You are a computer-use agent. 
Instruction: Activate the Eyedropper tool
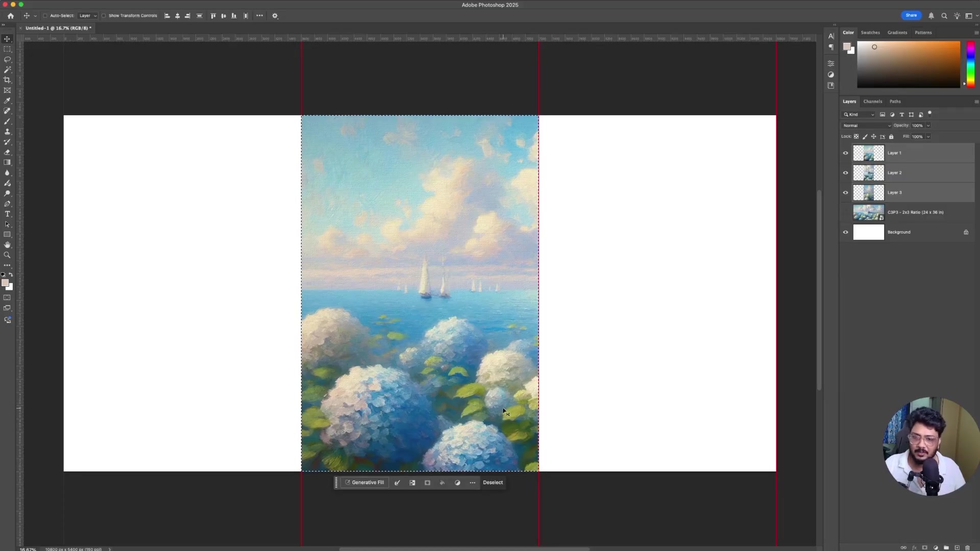tap(7, 101)
